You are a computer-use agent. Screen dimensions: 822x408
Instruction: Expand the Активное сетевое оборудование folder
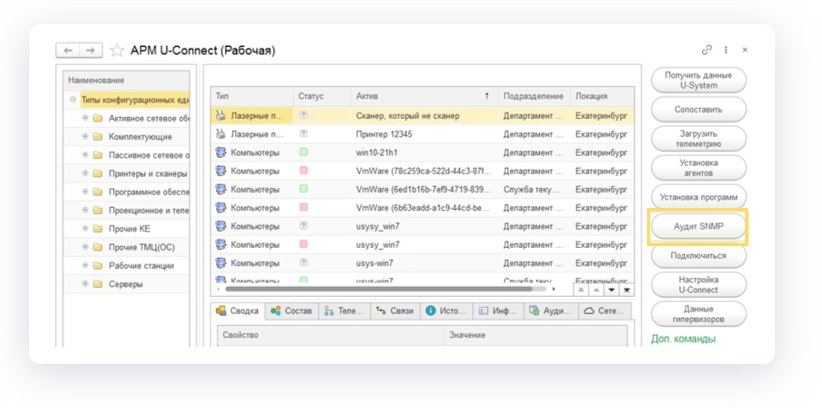point(85,119)
